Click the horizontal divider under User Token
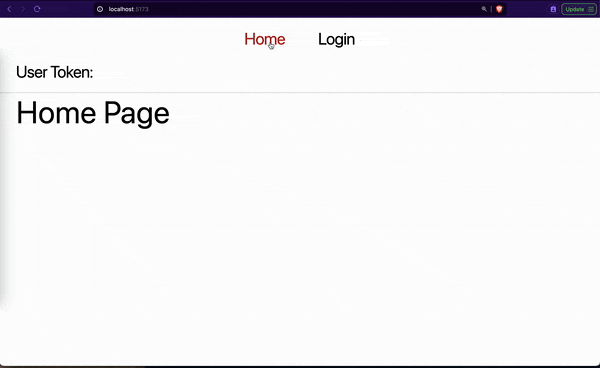The height and width of the screenshot is (368, 600). pos(300,92)
